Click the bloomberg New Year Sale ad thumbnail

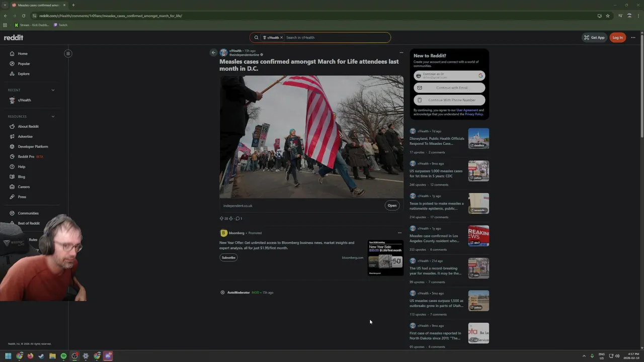click(x=385, y=258)
